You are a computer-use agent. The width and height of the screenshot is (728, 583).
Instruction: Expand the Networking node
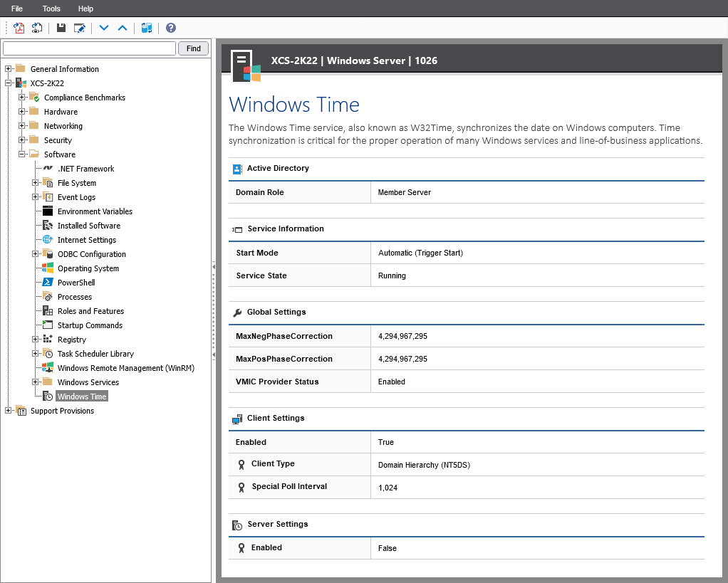pyautogui.click(x=21, y=126)
